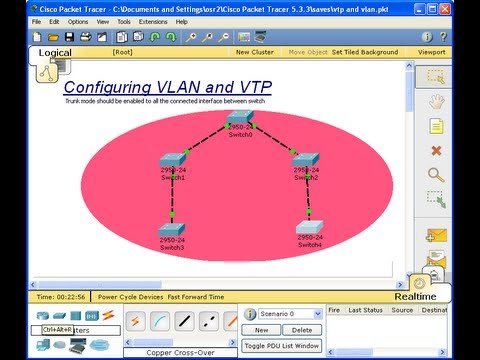Pick the Copper Straight-Through cable
This screenshot has height=360, width=480.
[184, 321]
